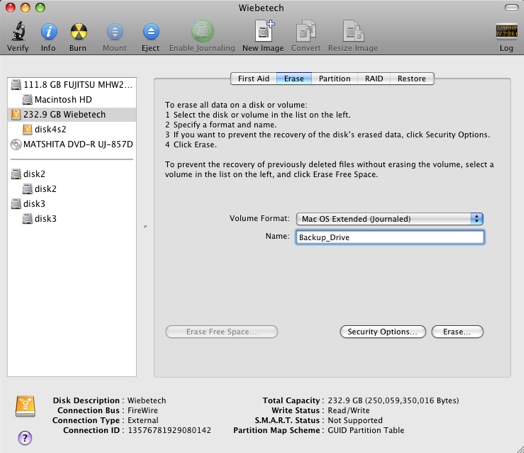Image resolution: width=524 pixels, height=453 pixels.
Task: Click the Connection ID value 1357678192908​0142
Action: point(169,430)
